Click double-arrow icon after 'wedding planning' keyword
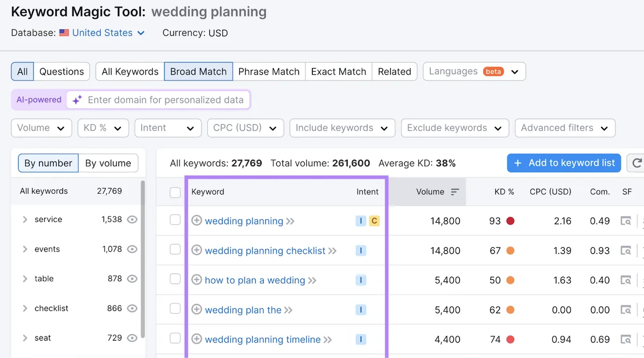 coord(290,221)
